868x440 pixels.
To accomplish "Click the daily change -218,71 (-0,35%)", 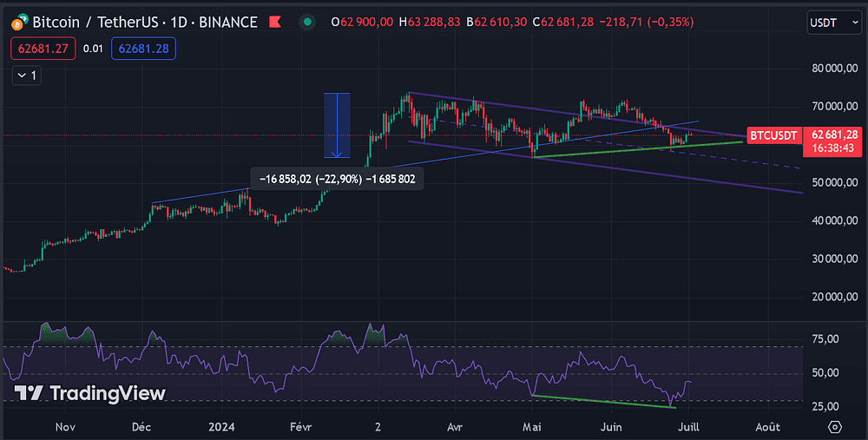I will [x=646, y=23].
